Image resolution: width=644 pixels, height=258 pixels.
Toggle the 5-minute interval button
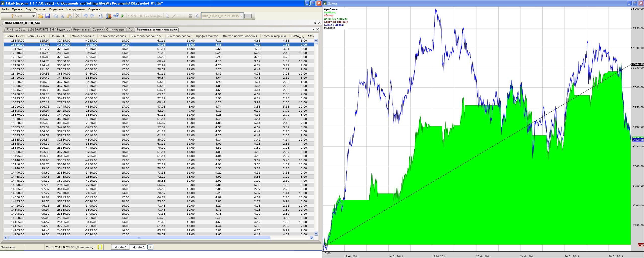(132, 16)
